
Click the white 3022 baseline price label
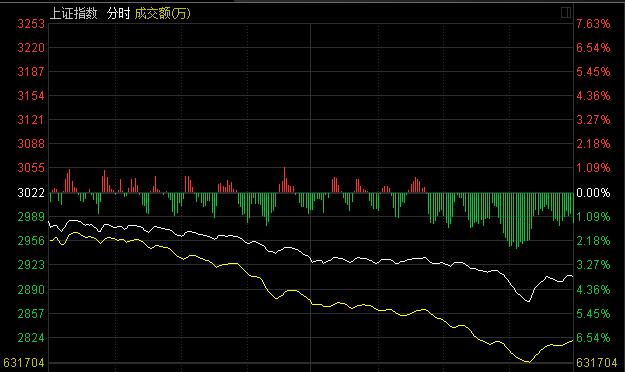point(31,193)
